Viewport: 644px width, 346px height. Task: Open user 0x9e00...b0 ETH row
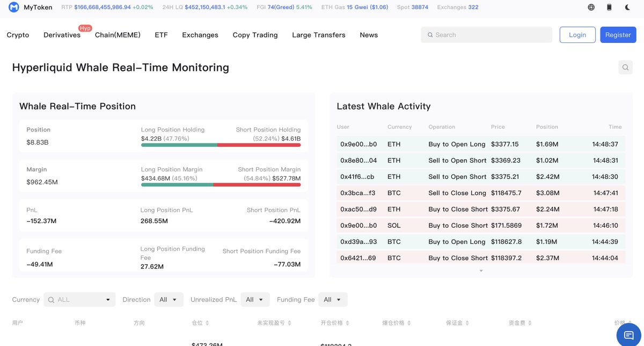point(481,144)
